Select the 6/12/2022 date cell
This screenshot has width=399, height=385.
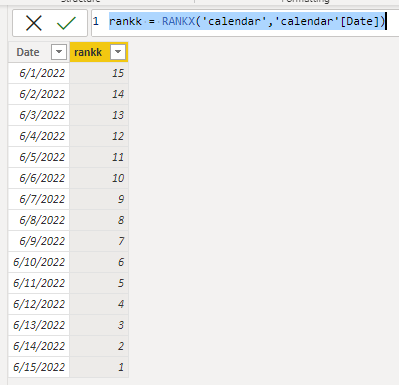pos(39,304)
